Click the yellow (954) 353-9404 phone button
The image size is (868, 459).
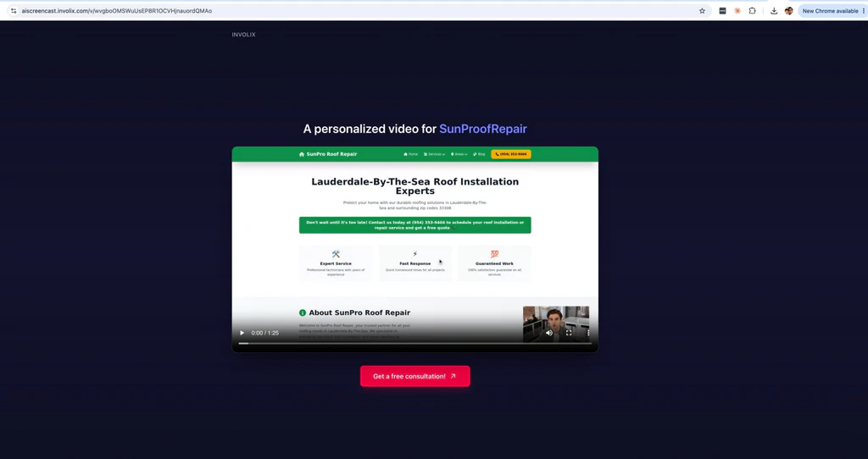(511, 154)
